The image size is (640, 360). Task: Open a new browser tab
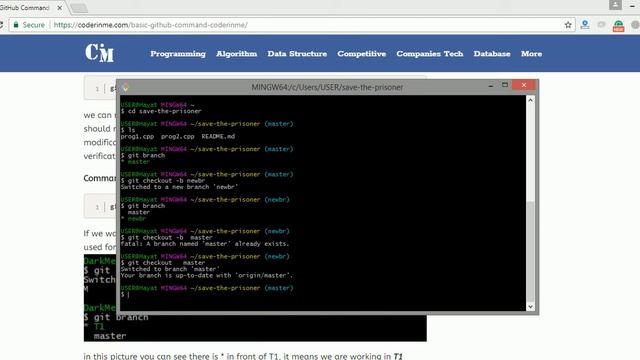coord(79,8)
